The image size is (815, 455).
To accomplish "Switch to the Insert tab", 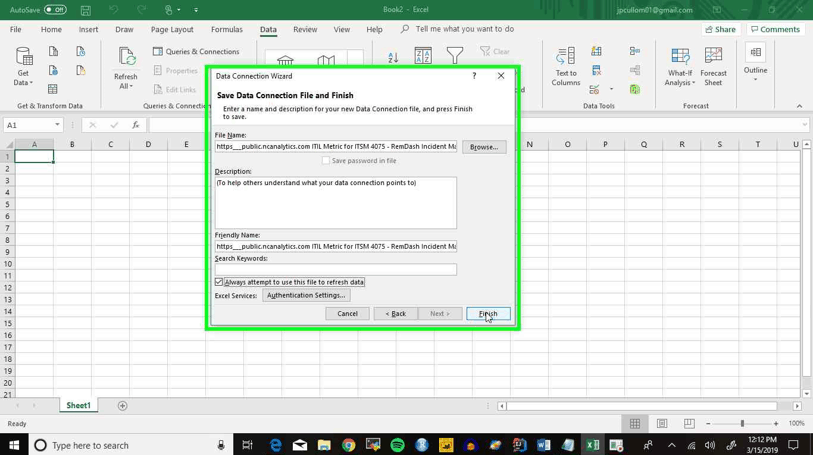I will [88, 30].
